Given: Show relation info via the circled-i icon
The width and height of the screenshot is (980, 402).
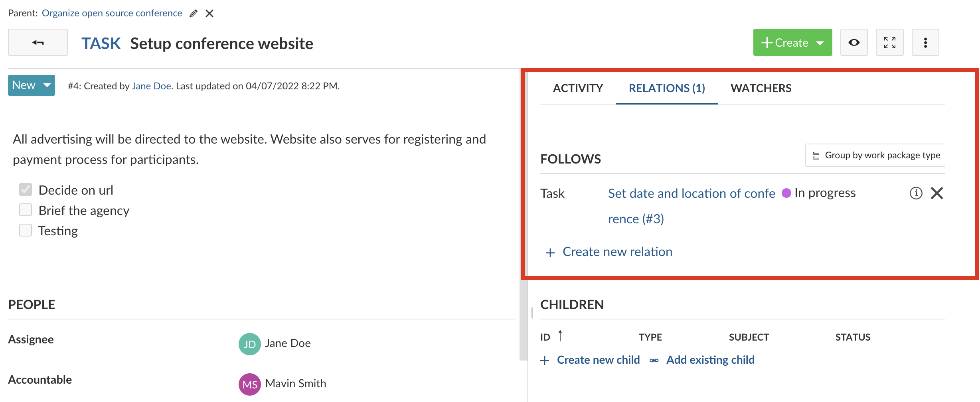Looking at the screenshot, I should [916, 193].
